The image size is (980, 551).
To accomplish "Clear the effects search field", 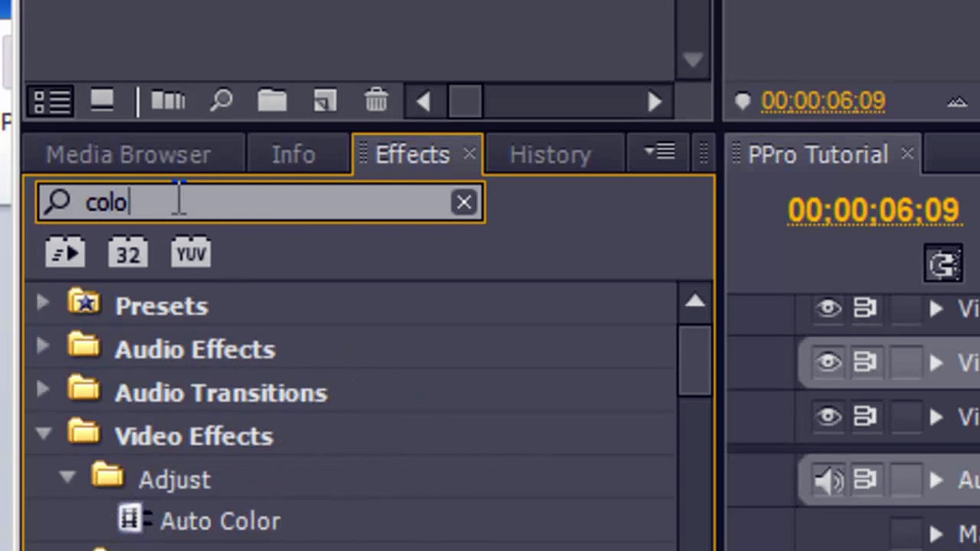I will (x=463, y=203).
